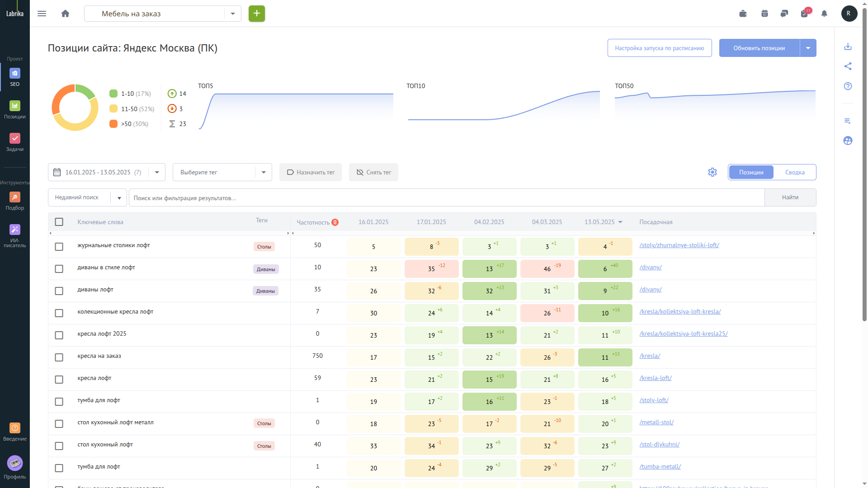Open the Позиции sidebar section
The image size is (868, 488).
coord(15,110)
